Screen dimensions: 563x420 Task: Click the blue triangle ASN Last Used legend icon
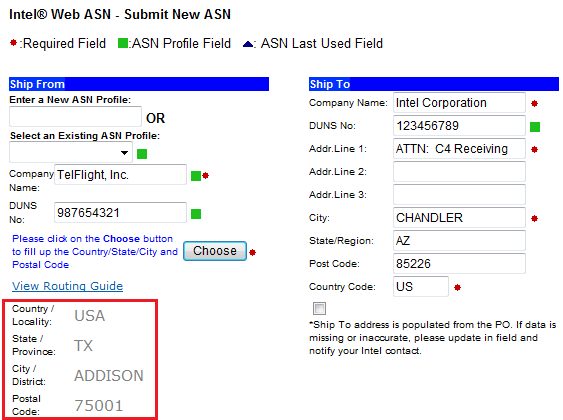248,44
